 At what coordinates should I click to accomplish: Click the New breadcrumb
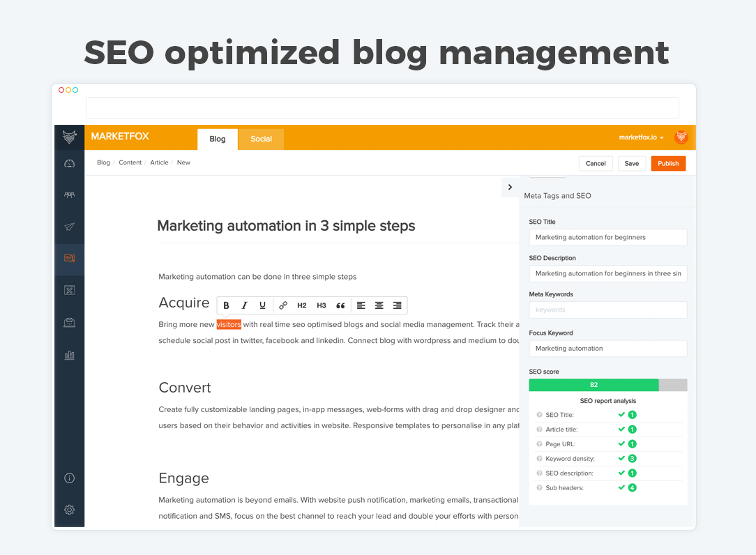click(183, 162)
